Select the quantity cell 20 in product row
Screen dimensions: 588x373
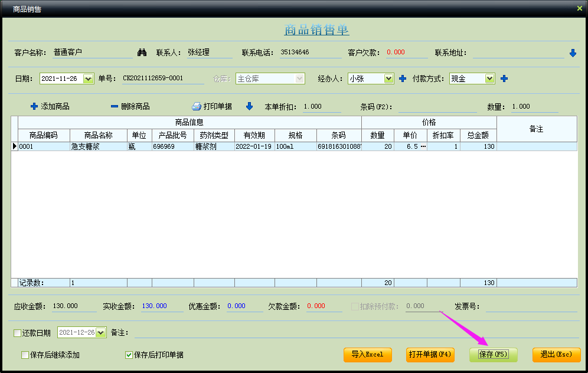(378, 146)
